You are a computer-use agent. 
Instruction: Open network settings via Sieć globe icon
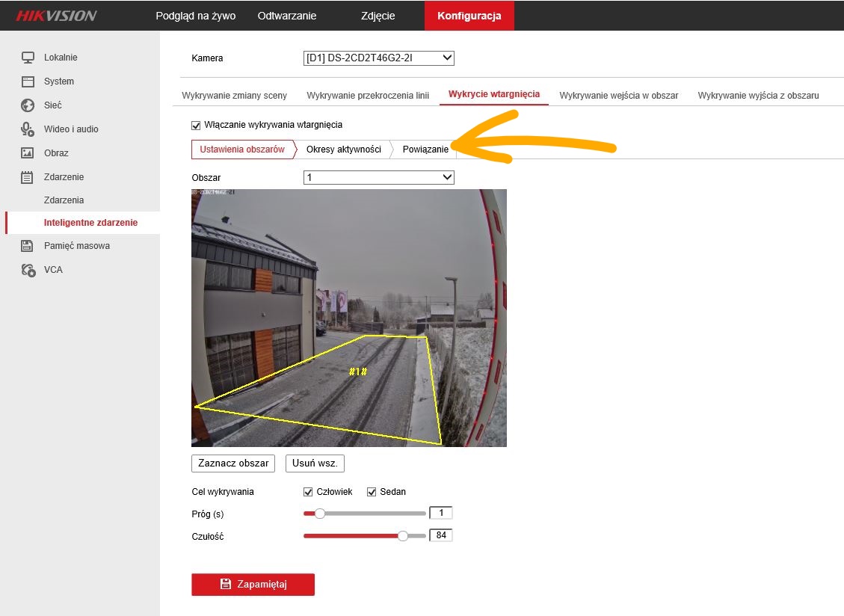pyautogui.click(x=28, y=105)
